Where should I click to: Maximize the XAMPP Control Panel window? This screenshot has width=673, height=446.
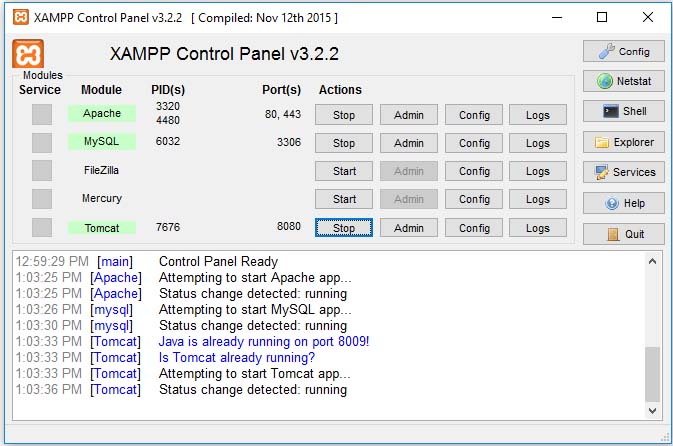tap(602, 17)
